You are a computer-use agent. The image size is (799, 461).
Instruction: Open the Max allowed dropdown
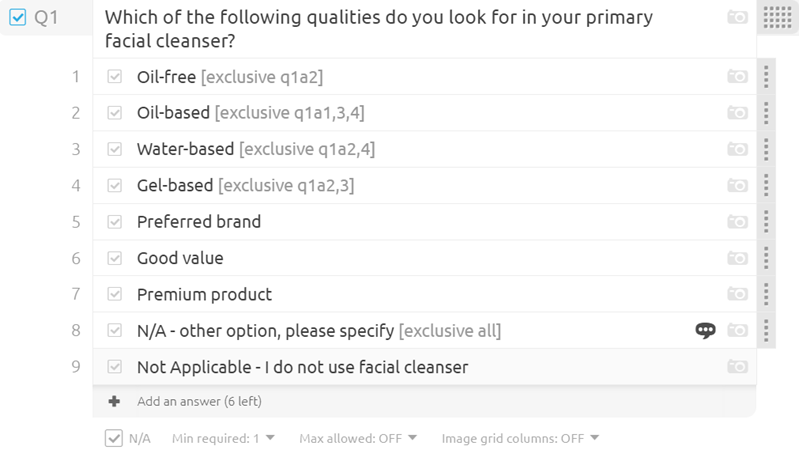pyautogui.click(x=358, y=439)
